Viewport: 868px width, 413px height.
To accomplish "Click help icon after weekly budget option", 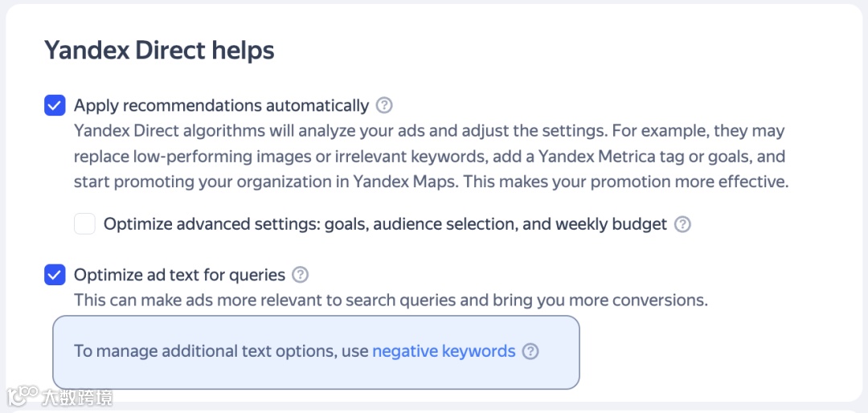I will point(682,224).
